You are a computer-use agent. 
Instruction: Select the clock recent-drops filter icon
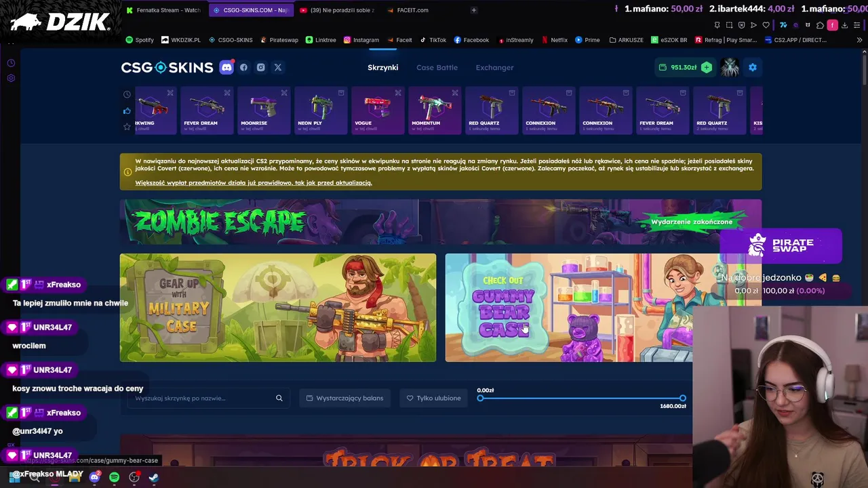[127, 94]
